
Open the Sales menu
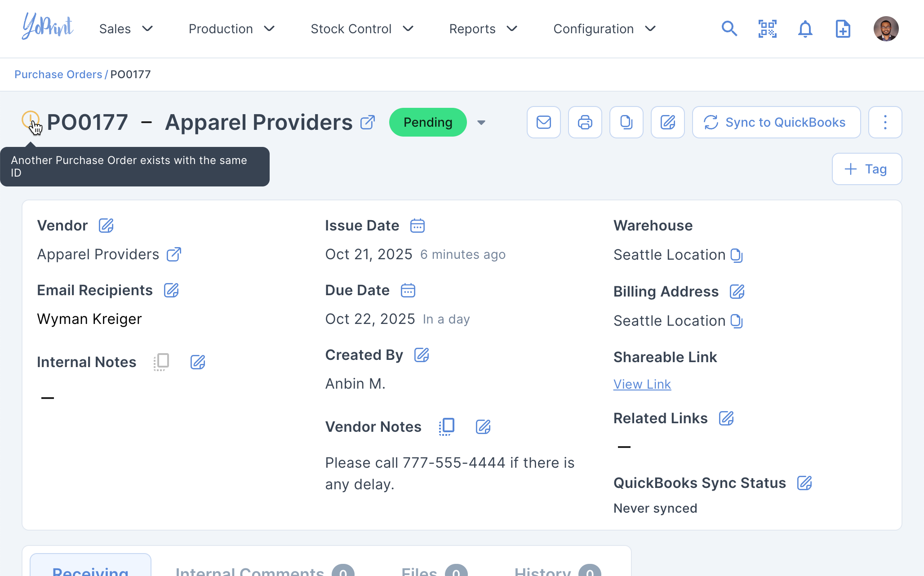[126, 29]
